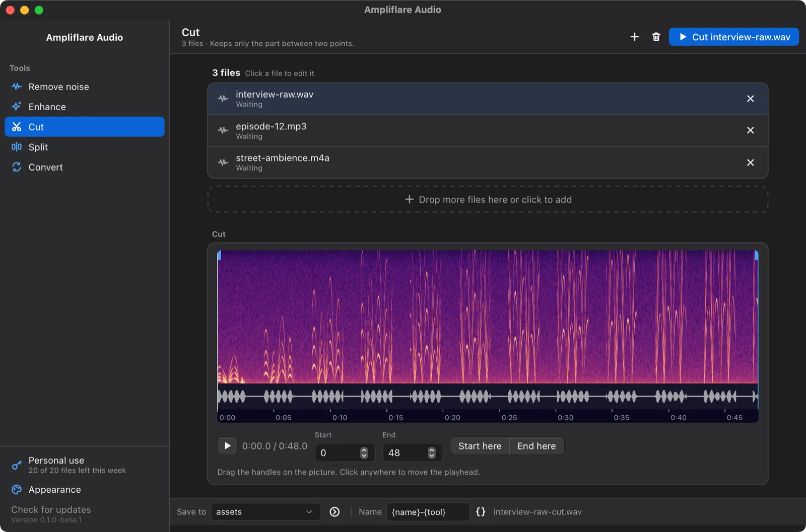The width and height of the screenshot is (806, 532).
Task: Click the Start field stepper arrows
Action: click(x=364, y=452)
